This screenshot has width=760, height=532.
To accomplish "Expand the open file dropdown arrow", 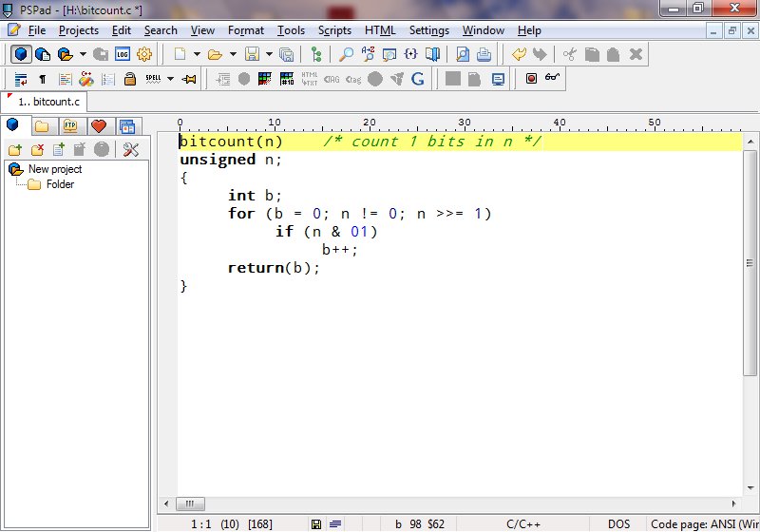I will [x=233, y=54].
